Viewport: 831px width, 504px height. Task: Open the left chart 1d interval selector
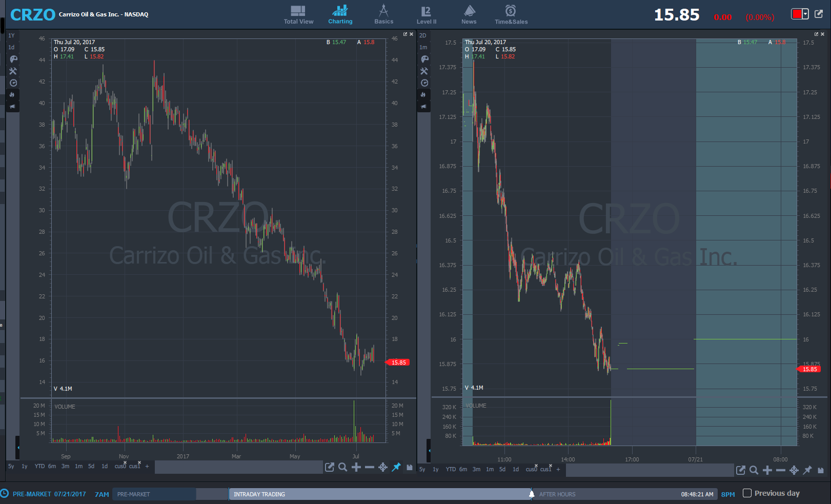coord(11,47)
